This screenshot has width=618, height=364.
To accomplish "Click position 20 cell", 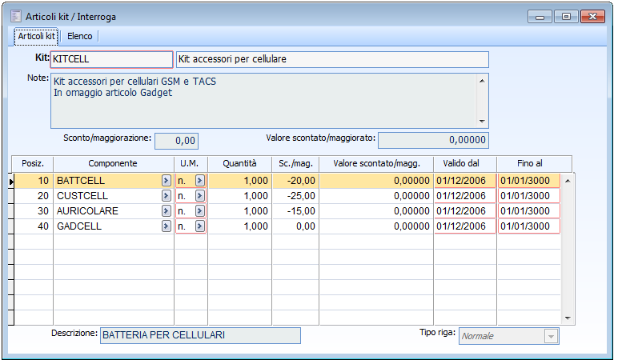I will tap(34, 196).
